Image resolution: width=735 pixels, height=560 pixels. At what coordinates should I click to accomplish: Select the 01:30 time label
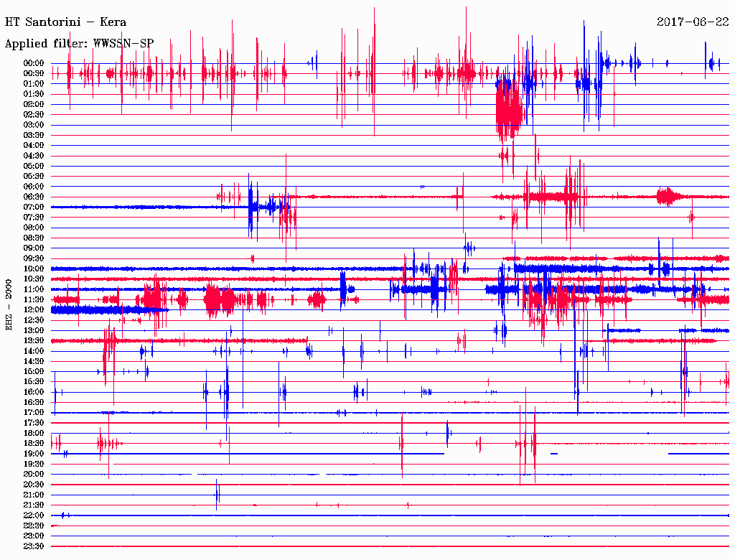click(x=34, y=94)
